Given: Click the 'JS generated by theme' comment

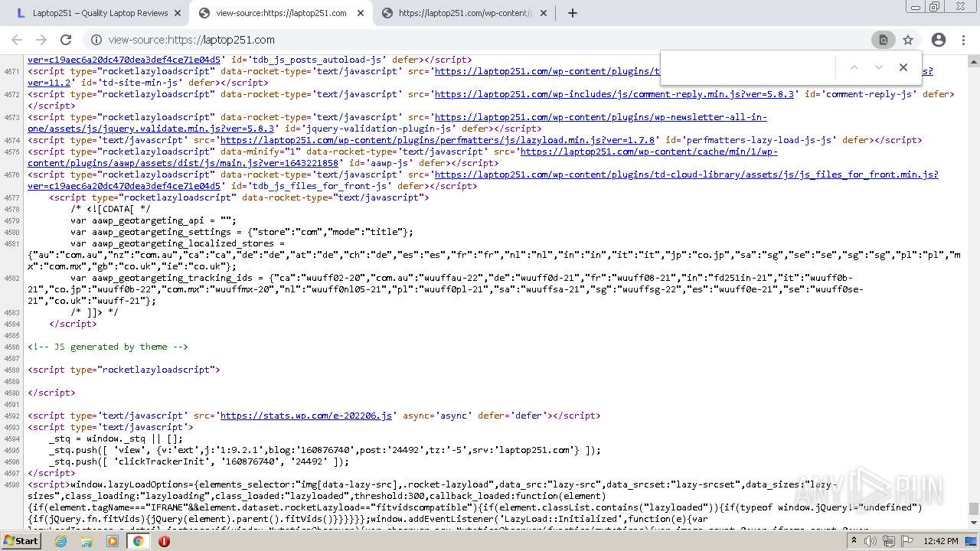Looking at the screenshot, I should coord(108,347).
